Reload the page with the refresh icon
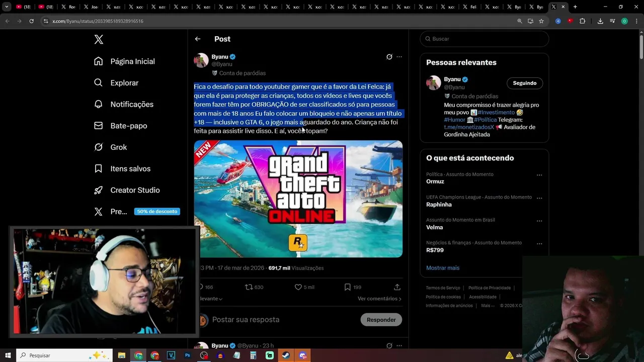644x362 pixels. tap(31, 21)
